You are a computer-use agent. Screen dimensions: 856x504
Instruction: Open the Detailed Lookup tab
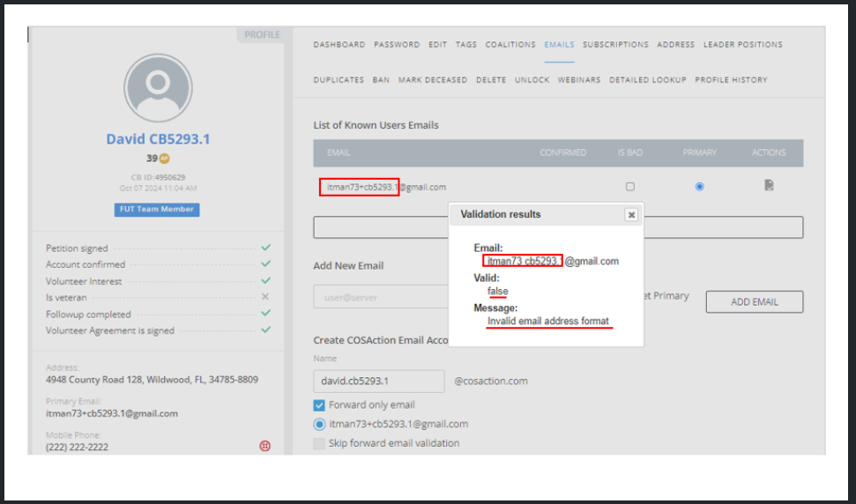(x=647, y=80)
